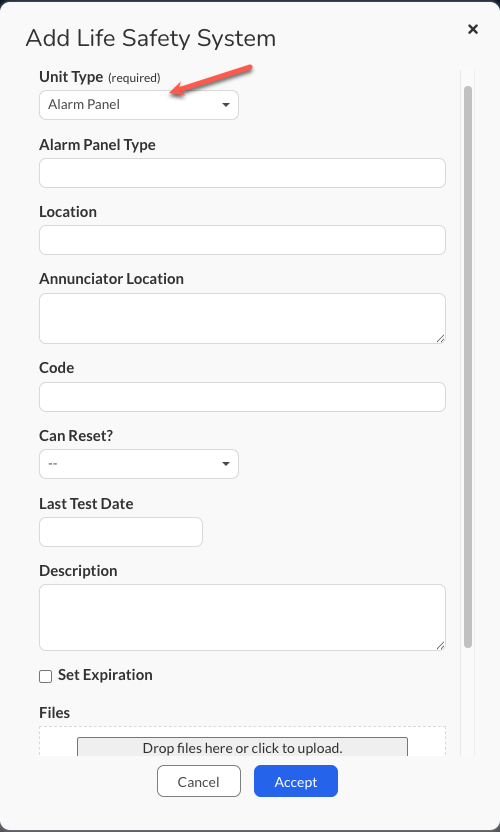Screen dimensions: 500x832
Task: Click the Last Test Date label
Action: click(x=86, y=504)
